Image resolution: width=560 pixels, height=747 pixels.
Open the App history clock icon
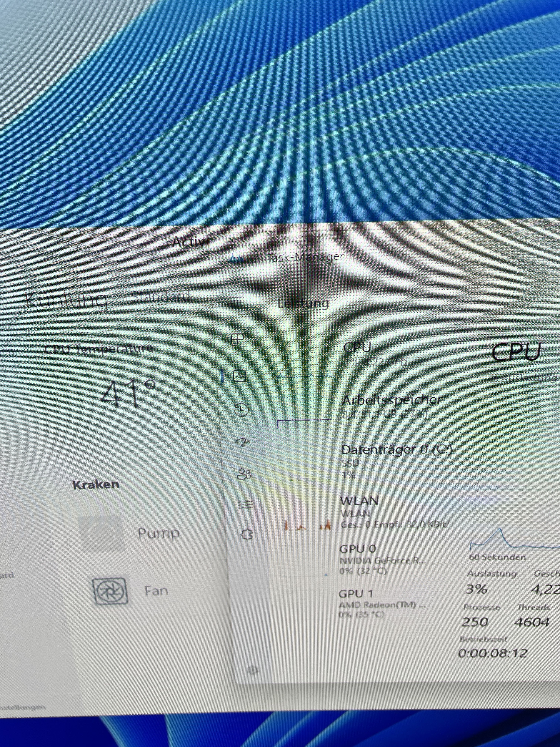(241, 410)
